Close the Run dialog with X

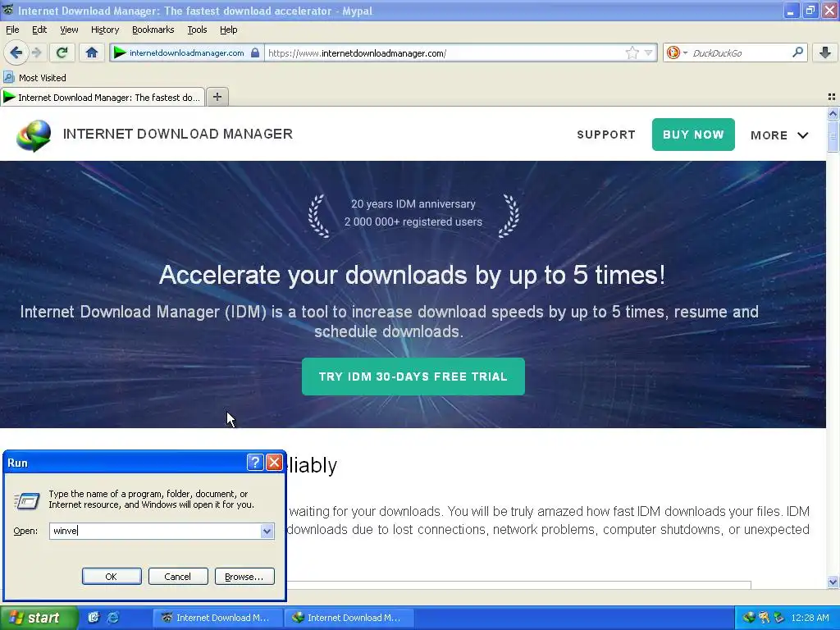(274, 463)
